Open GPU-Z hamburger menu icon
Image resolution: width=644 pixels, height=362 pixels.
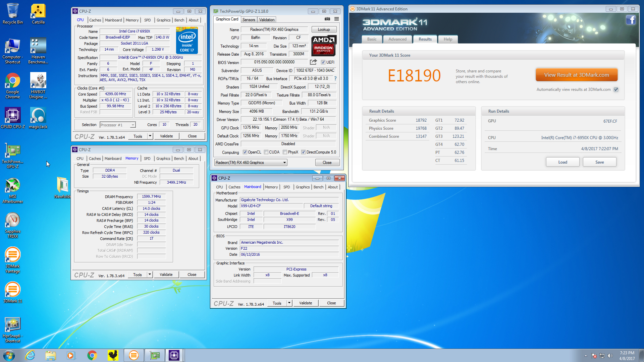click(x=336, y=19)
